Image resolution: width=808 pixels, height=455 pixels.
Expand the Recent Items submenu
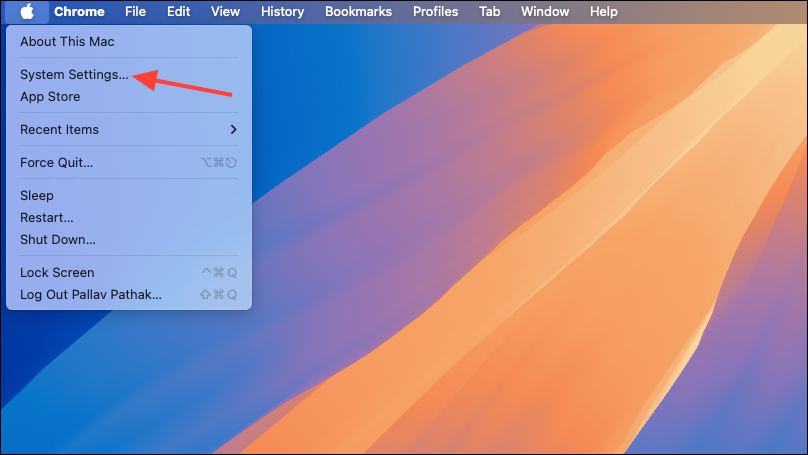[x=129, y=130]
